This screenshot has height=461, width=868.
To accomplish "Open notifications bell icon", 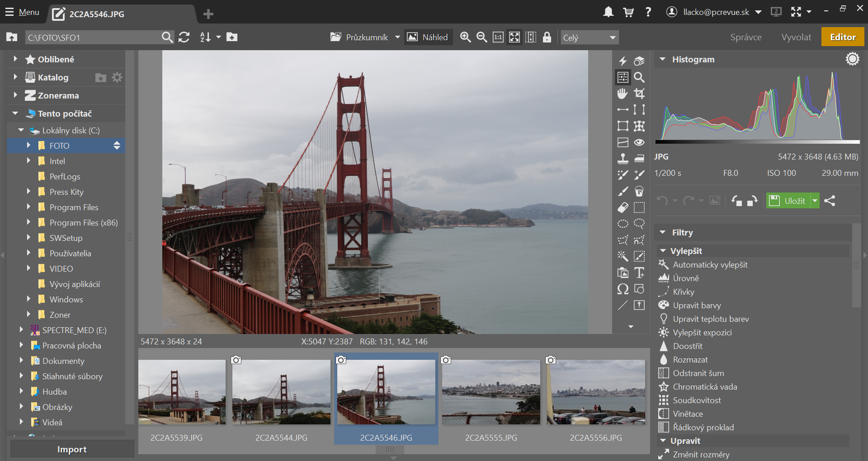I will point(609,12).
